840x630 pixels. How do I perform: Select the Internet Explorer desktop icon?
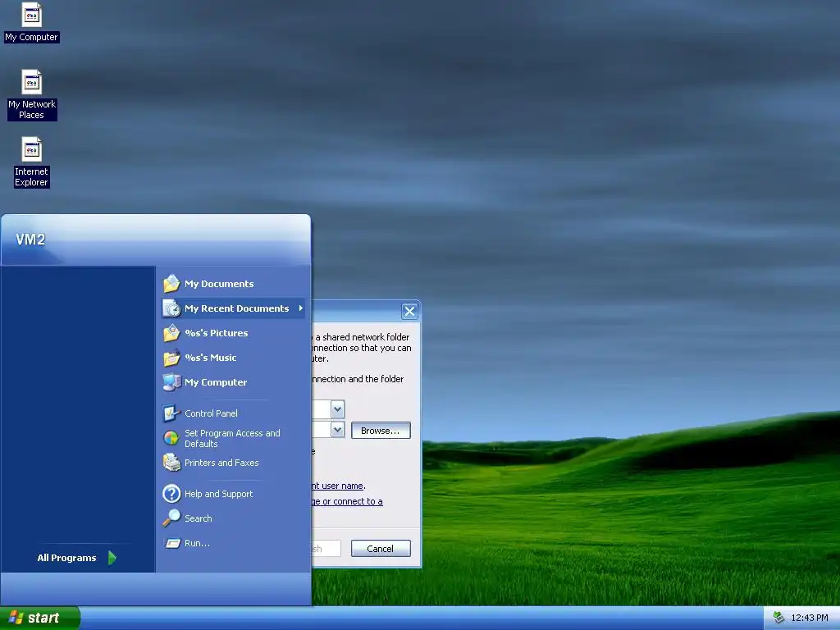coord(32,162)
